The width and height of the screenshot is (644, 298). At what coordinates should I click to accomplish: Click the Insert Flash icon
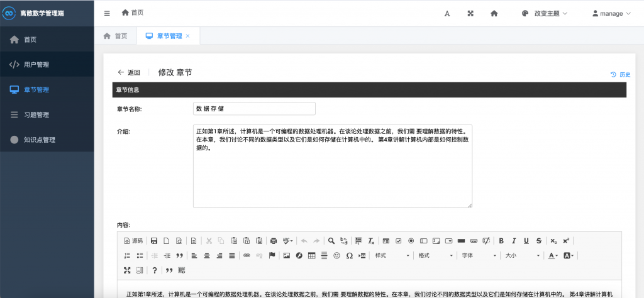click(x=299, y=255)
